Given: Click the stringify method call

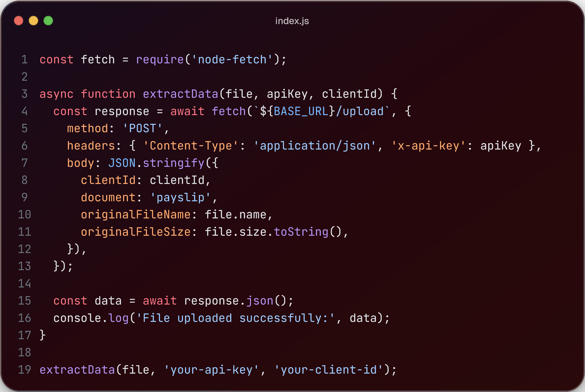Looking at the screenshot, I should click(174, 163).
